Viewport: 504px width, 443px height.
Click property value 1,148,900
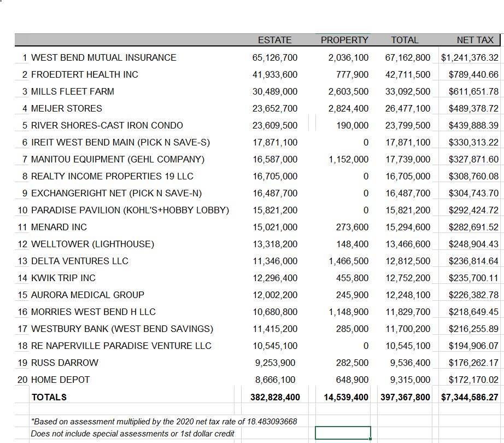click(x=348, y=312)
